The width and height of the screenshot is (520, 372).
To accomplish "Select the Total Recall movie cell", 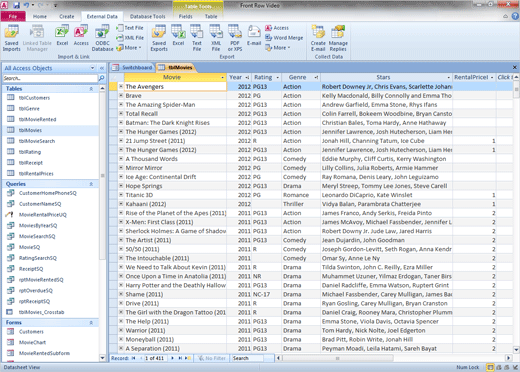I will [176, 113].
